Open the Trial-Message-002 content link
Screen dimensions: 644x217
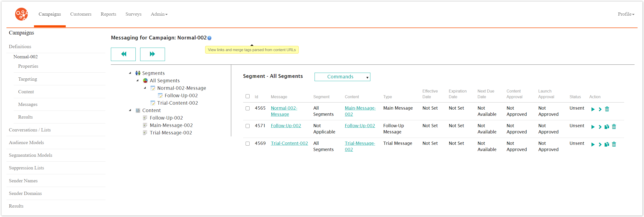click(360, 146)
